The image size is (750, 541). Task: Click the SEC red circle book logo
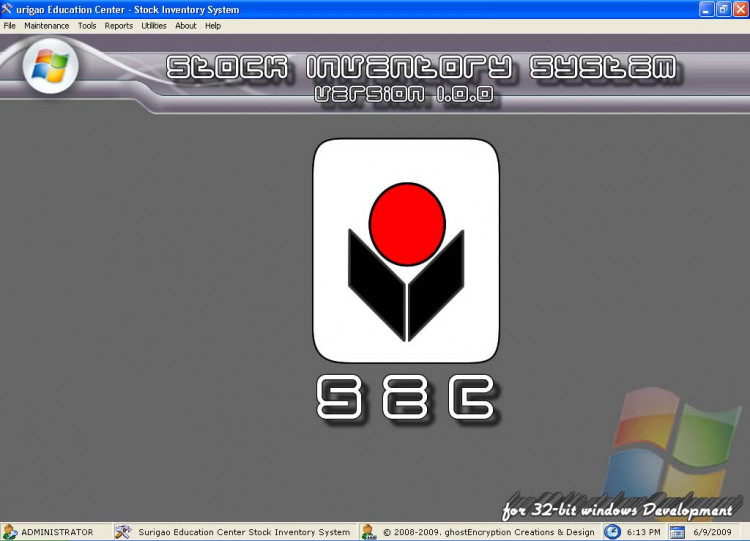pyautogui.click(x=406, y=251)
